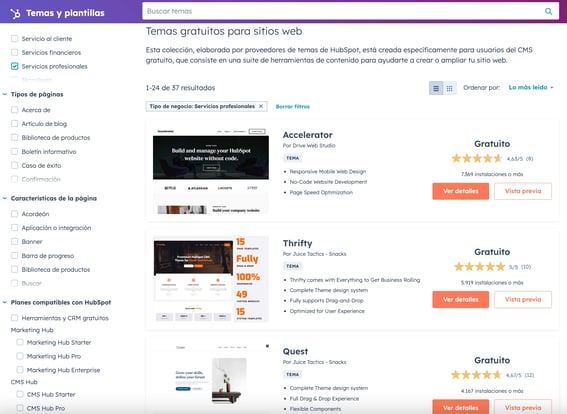Screen dimensions: 567x414
Task: Check Artículo de blog
Action: tap(14, 124)
